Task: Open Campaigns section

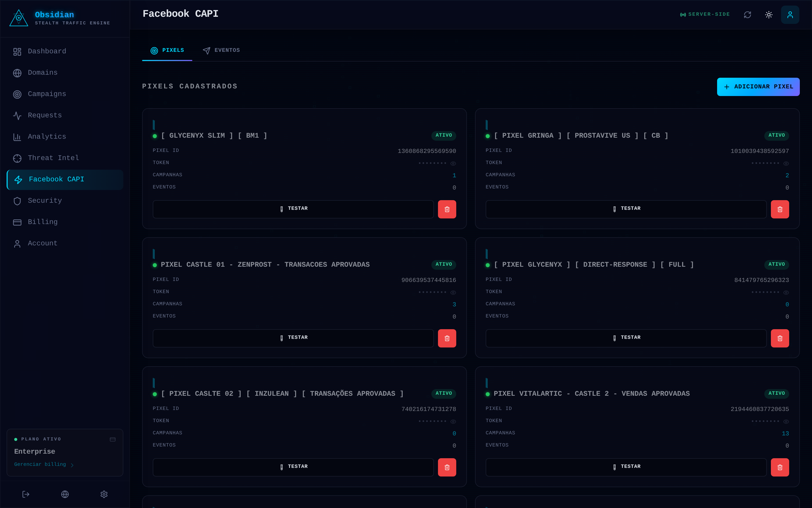Action: click(x=65, y=94)
